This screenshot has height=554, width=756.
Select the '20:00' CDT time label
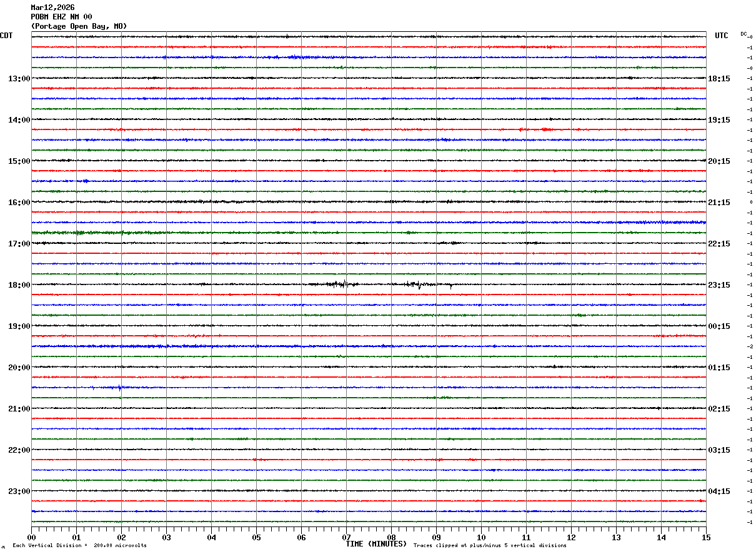point(19,367)
